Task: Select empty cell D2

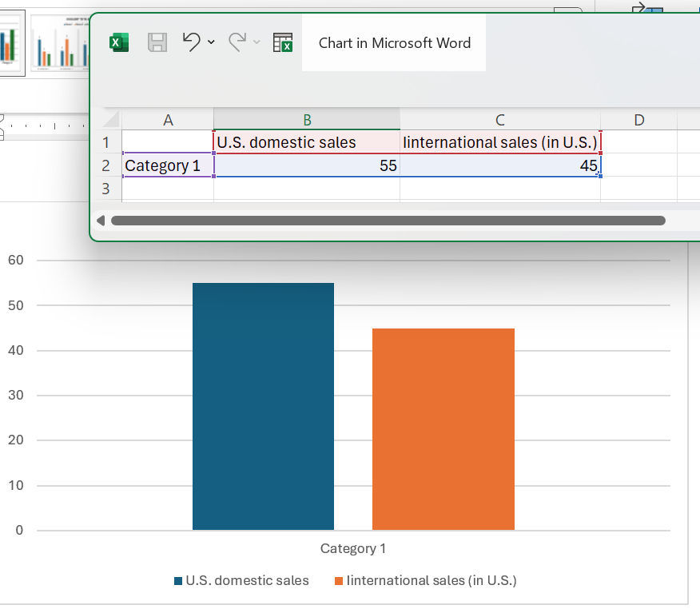Action: click(638, 165)
